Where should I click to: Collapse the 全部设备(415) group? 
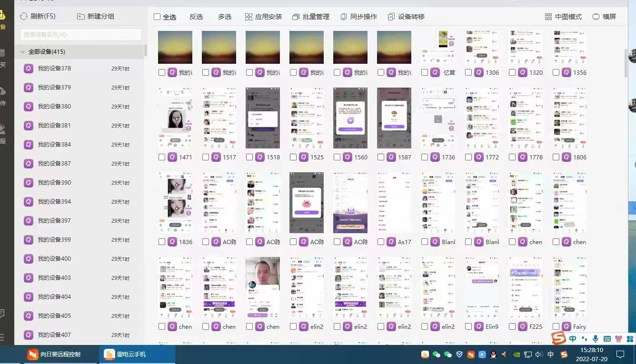22,51
